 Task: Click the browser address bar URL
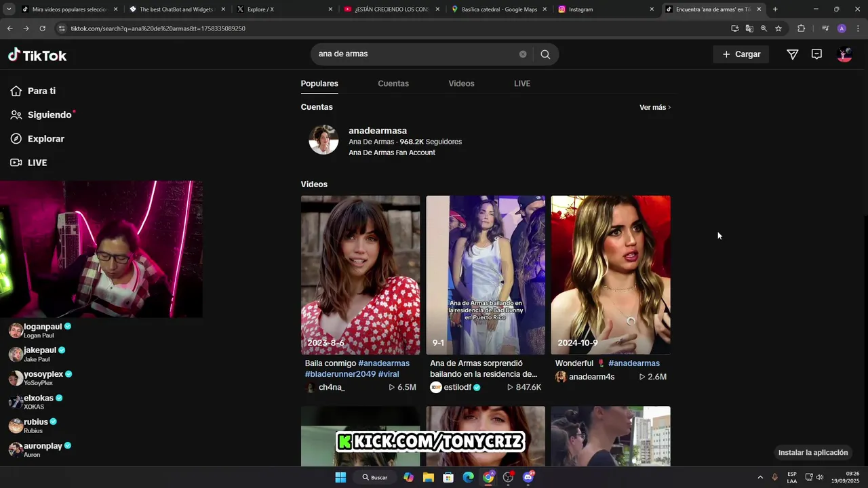(x=158, y=28)
